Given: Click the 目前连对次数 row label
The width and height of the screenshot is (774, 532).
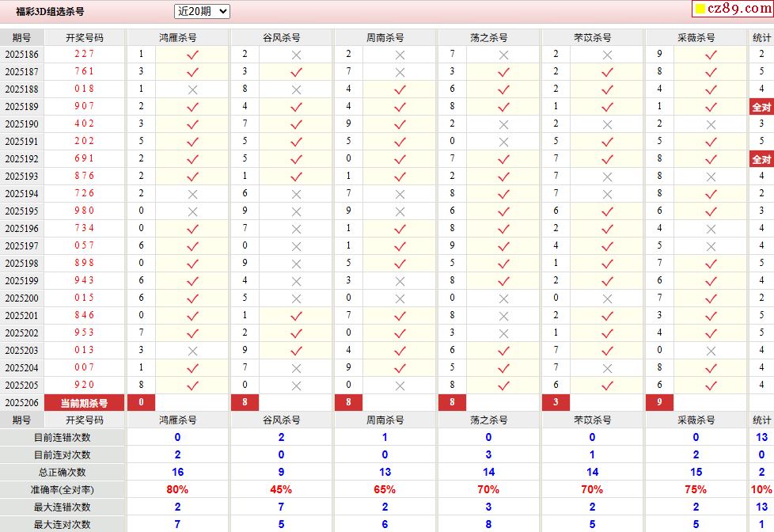Looking at the screenshot, I should [x=63, y=455].
